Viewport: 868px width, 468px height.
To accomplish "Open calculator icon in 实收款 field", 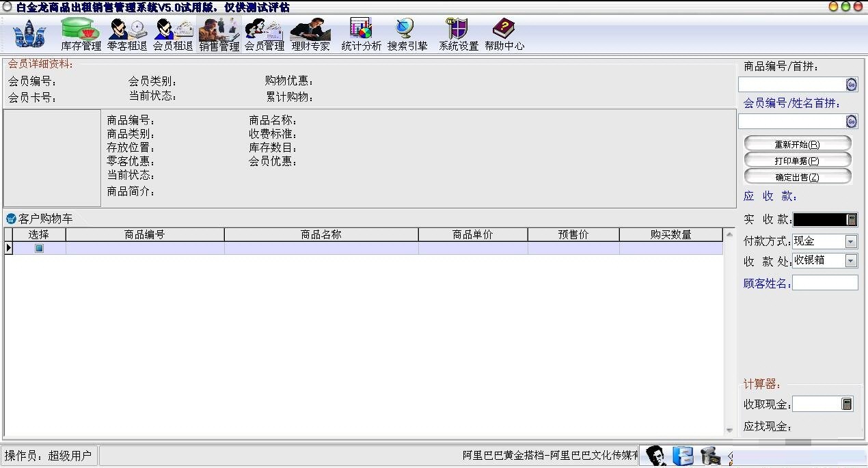I will 852,219.
